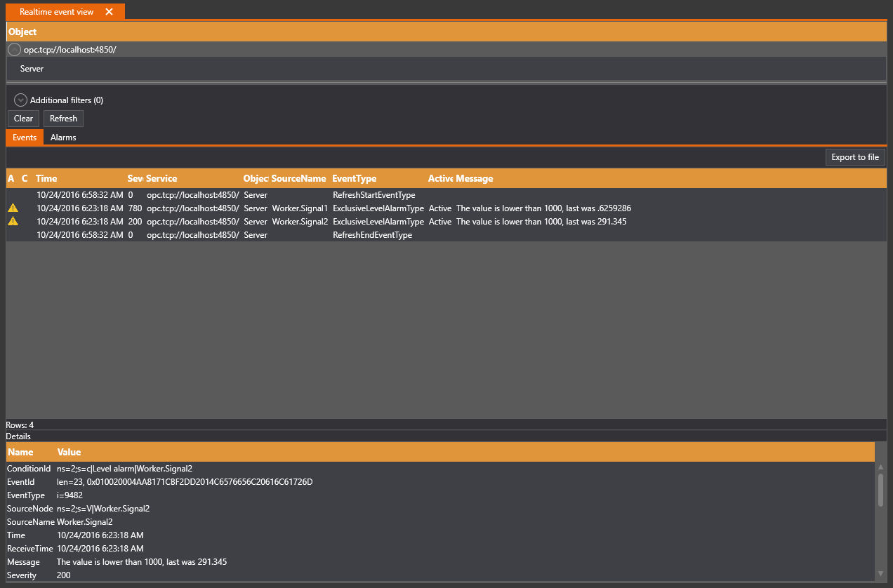Switch to the Alarms tab
Viewport: 893px width, 588px height.
pyautogui.click(x=63, y=138)
